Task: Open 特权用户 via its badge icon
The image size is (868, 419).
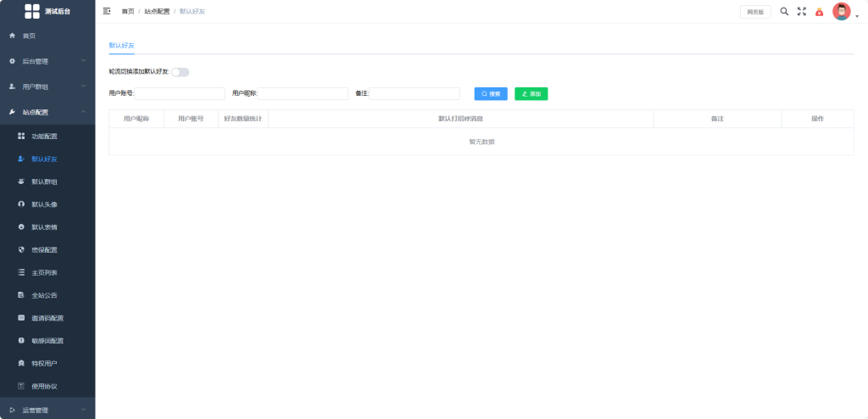Action: pos(21,363)
